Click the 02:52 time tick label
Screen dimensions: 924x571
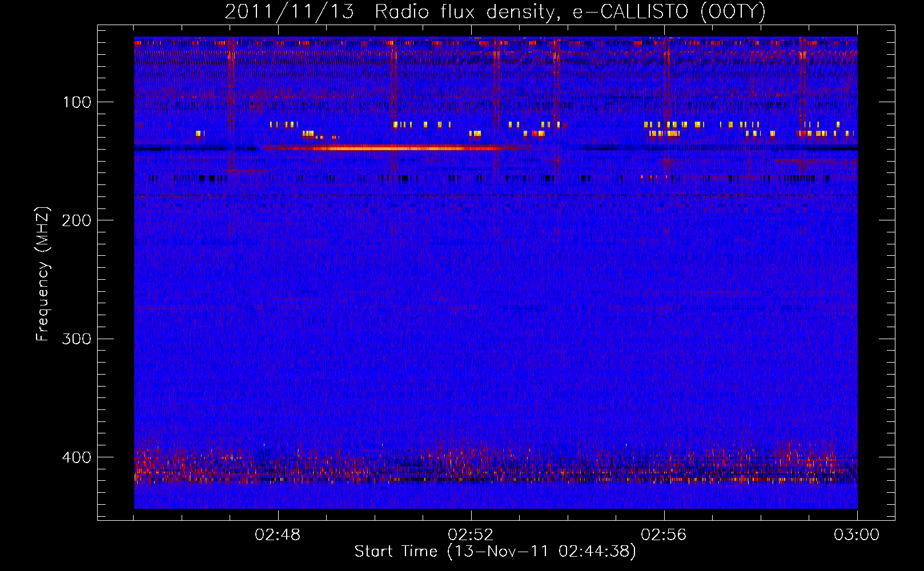(x=471, y=535)
